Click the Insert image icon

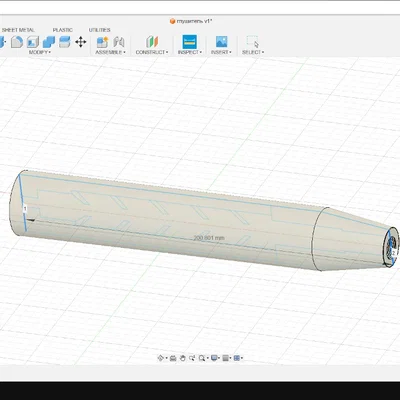coord(221,42)
